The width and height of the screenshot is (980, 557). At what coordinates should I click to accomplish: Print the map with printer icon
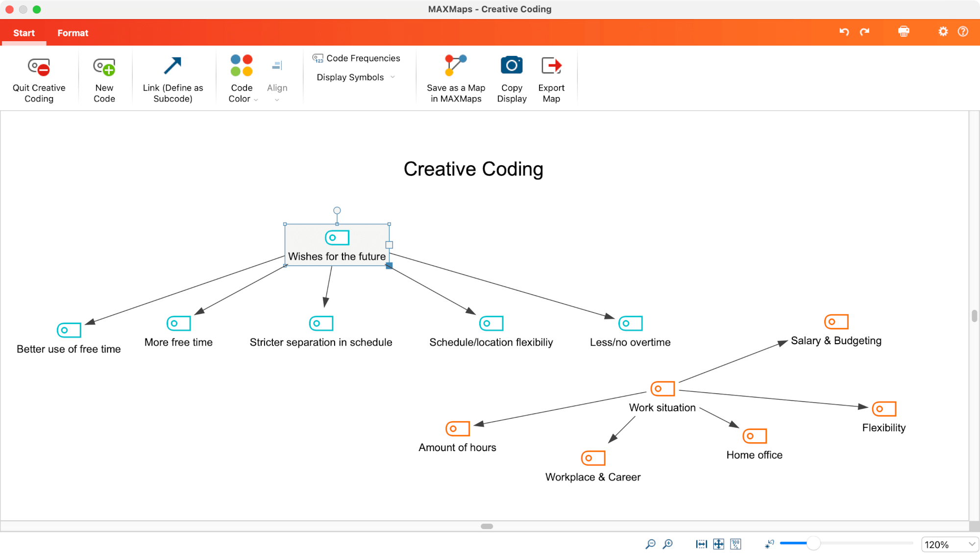coord(904,32)
